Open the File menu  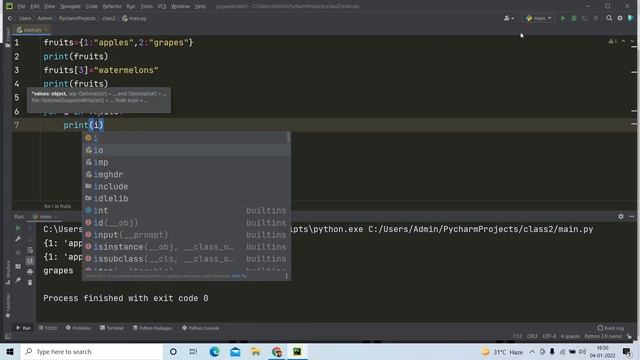[21, 7]
